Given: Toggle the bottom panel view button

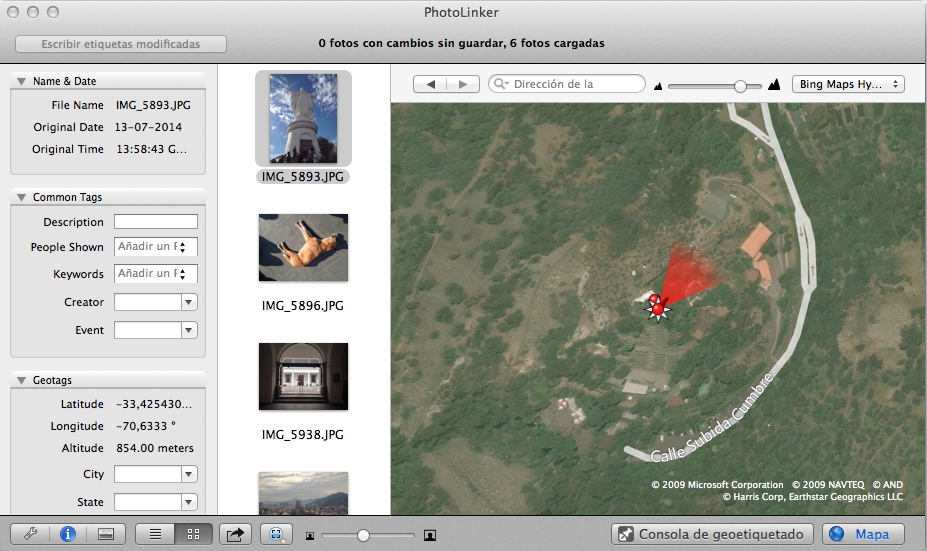Looking at the screenshot, I should [x=106, y=534].
